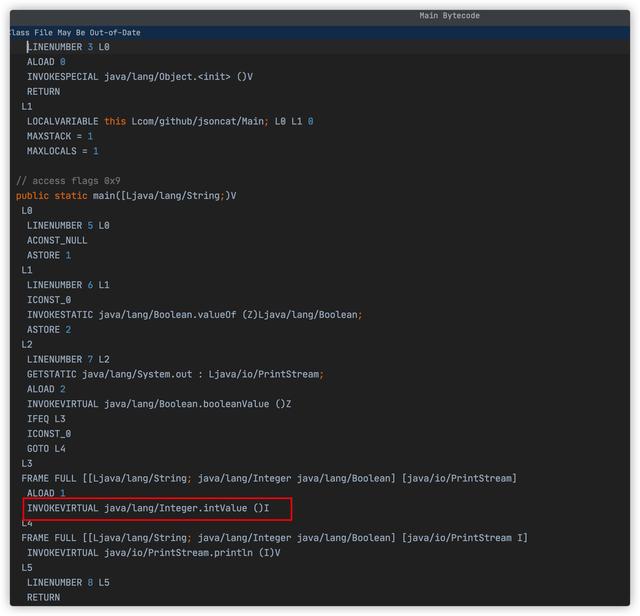Screen dimensions: 640x616
Task: Select the LINENUMBER 6 L1 line
Action: pyautogui.click(x=68, y=285)
